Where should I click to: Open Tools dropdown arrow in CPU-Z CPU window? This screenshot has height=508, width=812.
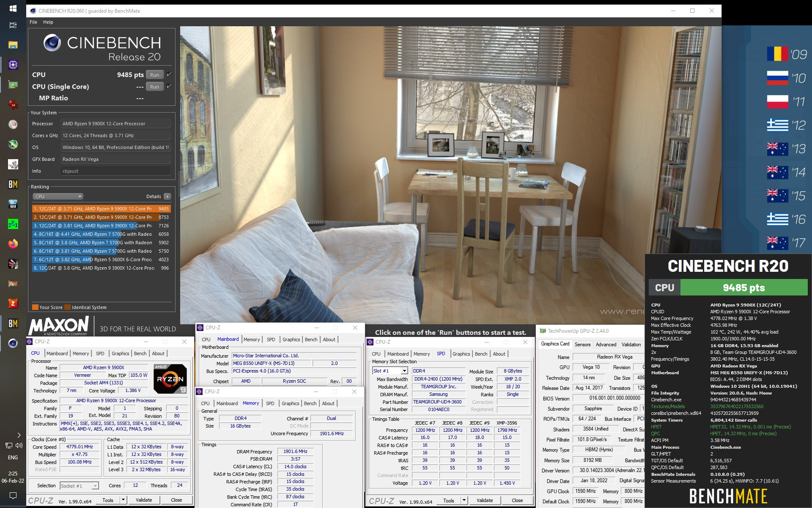pos(123,500)
